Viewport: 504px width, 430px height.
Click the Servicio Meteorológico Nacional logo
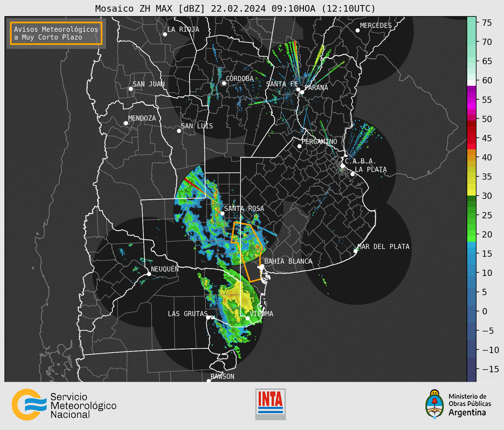click(64, 405)
